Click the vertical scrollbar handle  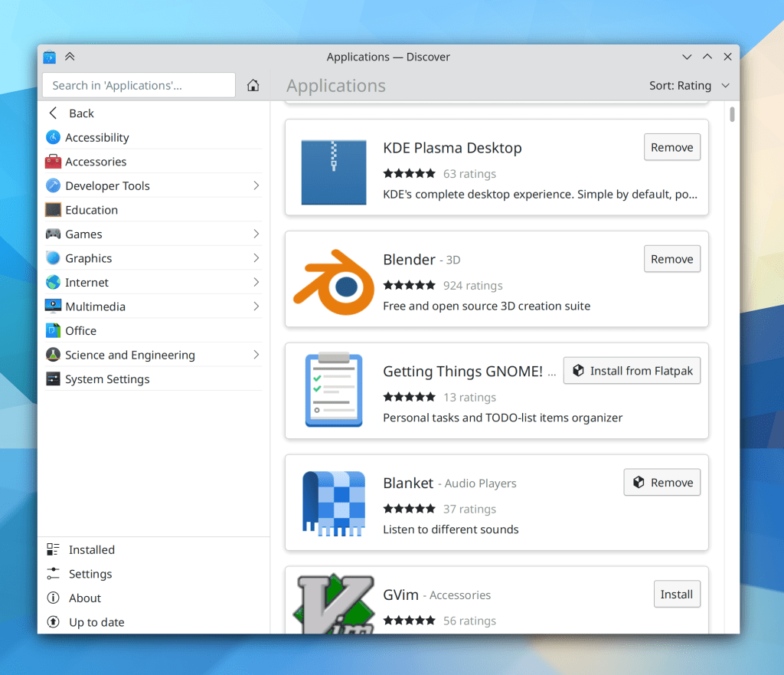click(732, 114)
